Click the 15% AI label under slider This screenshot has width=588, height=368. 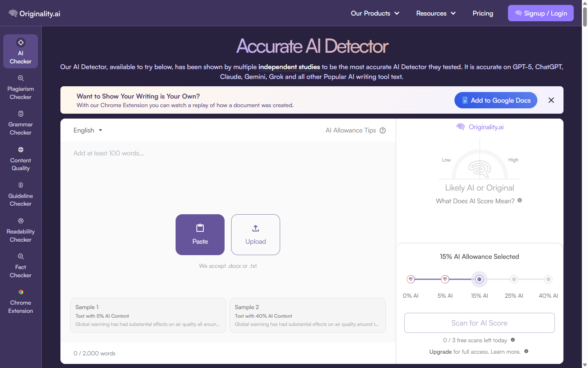479,296
